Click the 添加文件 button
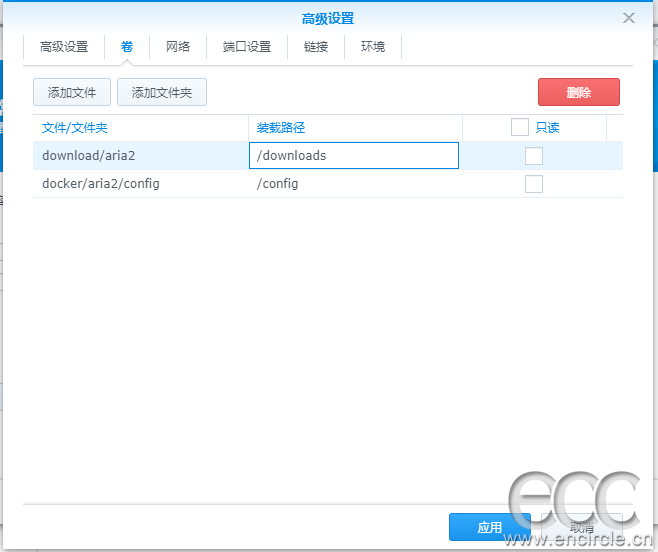Image resolution: width=658 pixels, height=552 pixels. [x=71, y=93]
